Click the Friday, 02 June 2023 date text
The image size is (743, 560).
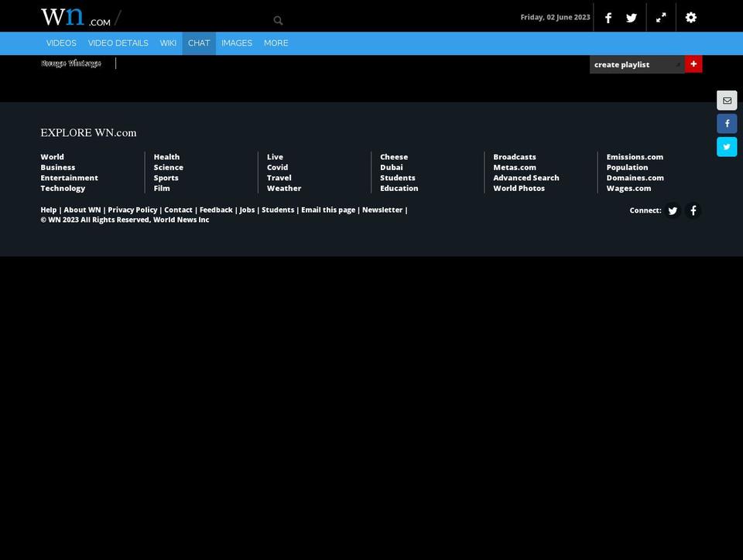(x=556, y=17)
